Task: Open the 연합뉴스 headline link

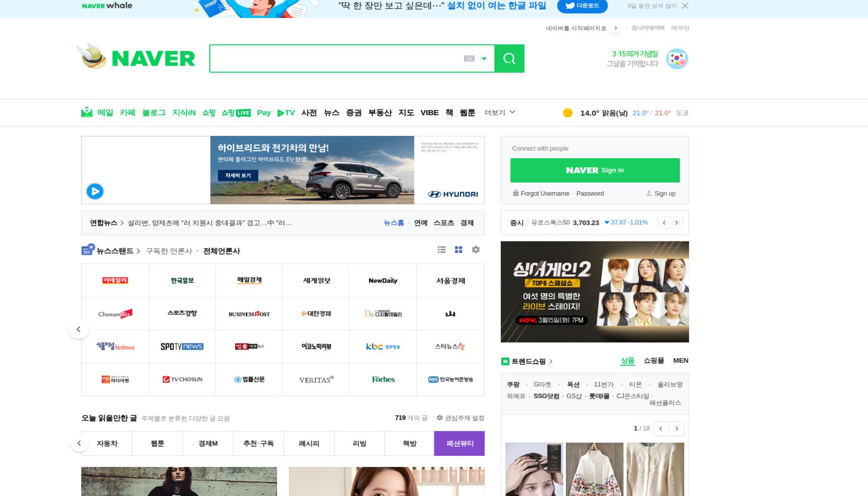Action: (210, 223)
